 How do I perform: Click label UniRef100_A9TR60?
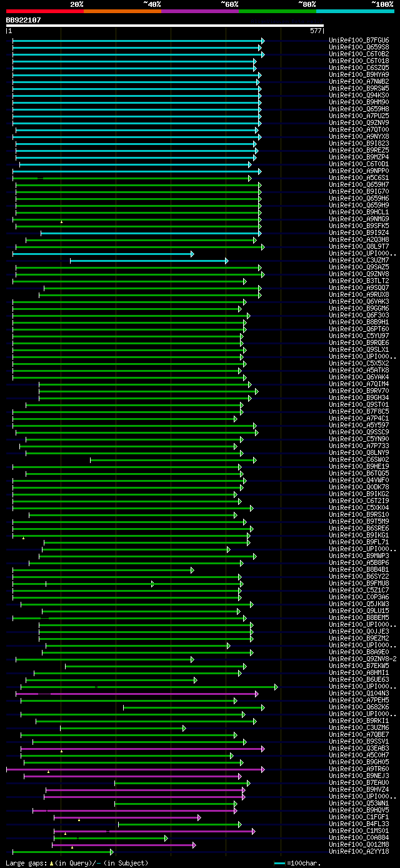[x=359, y=769]
